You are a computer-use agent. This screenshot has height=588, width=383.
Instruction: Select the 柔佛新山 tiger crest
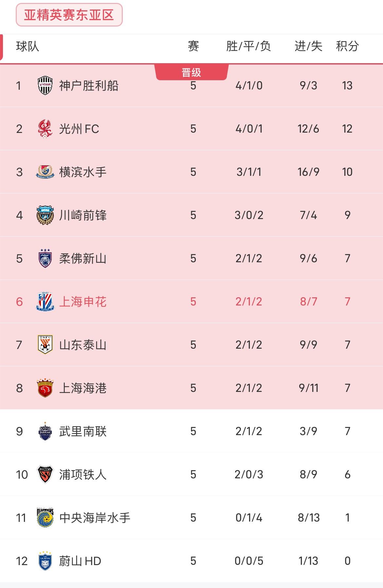click(x=45, y=258)
